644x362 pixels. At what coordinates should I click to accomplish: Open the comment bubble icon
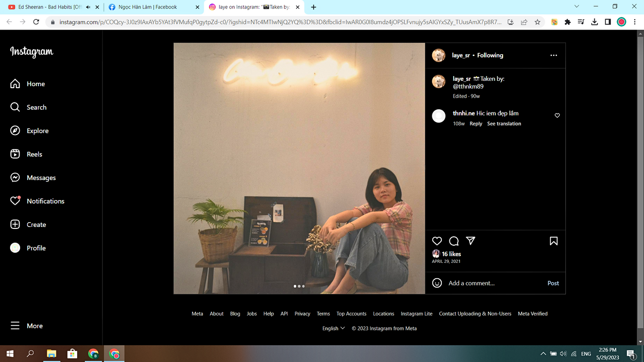[x=454, y=241]
